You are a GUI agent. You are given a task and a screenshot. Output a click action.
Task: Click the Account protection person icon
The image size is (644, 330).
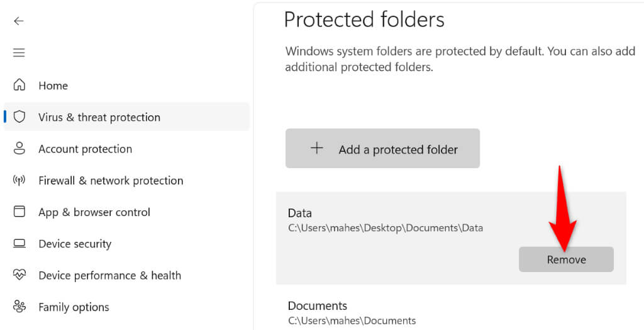[x=19, y=149]
